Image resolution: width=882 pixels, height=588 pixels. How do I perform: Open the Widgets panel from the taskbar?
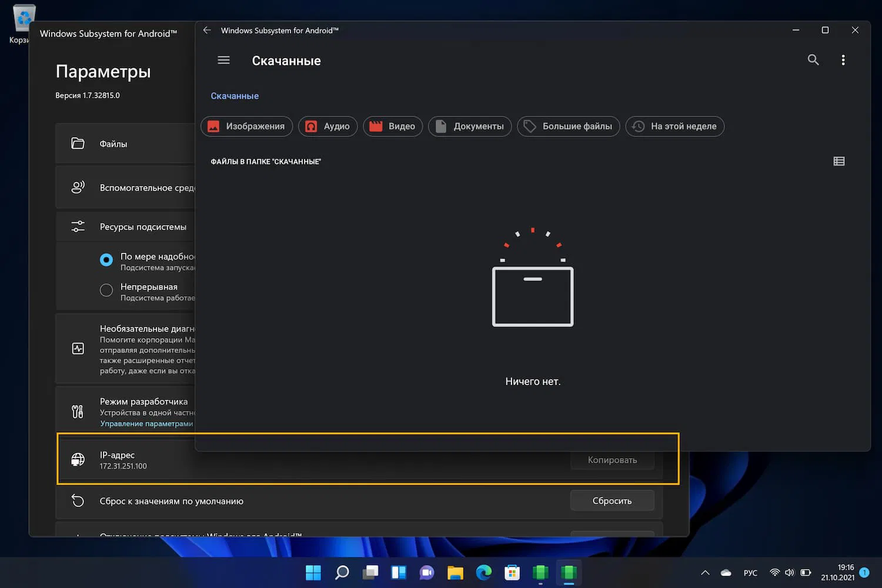click(399, 572)
